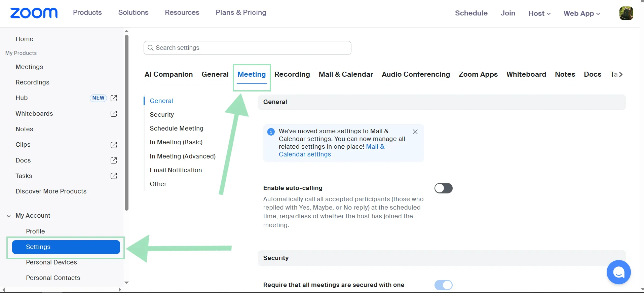Open Personal Devices
This screenshot has height=293, width=644.
51,262
